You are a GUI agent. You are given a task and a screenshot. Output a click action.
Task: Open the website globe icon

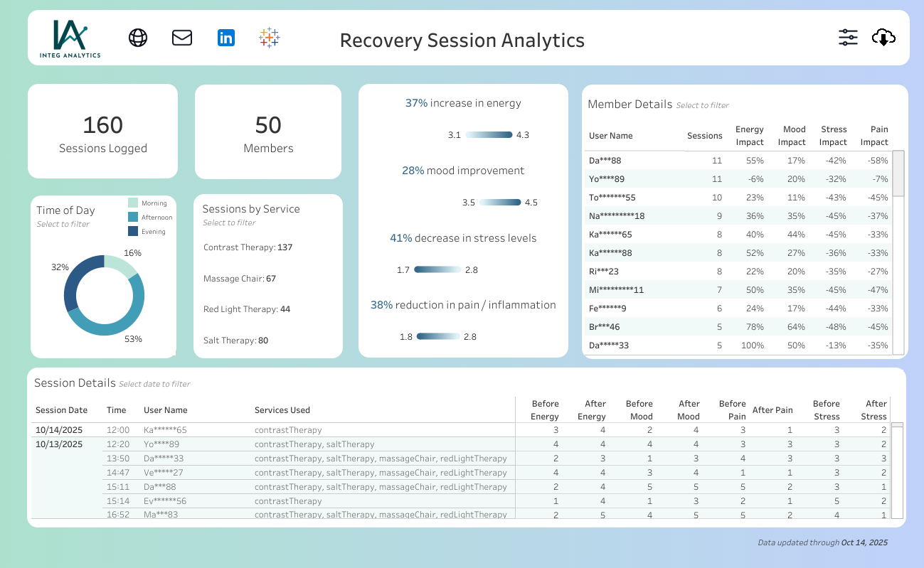tap(137, 37)
